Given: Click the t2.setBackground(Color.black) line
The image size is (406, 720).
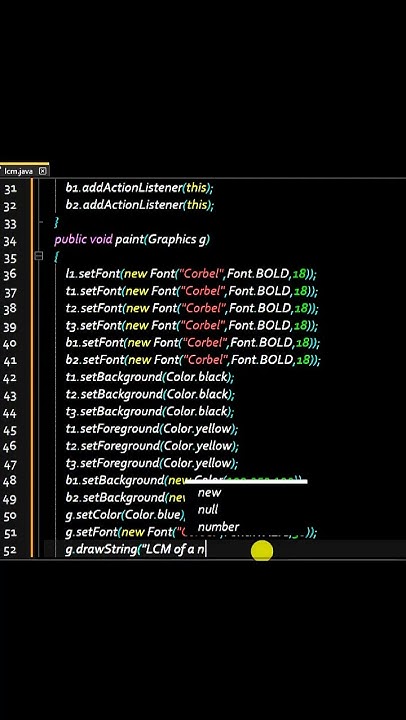Looking at the screenshot, I should coord(150,394).
